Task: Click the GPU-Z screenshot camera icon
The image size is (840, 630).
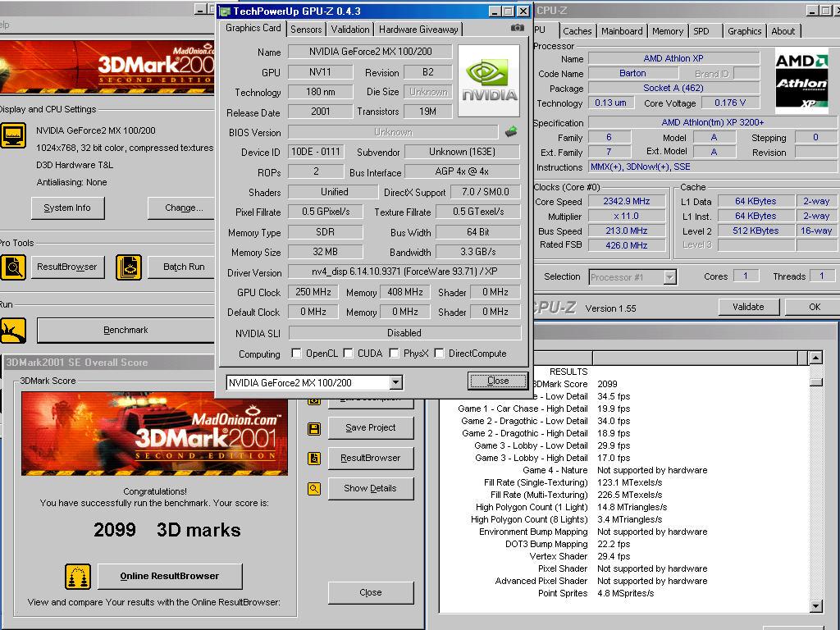Action: [x=517, y=28]
